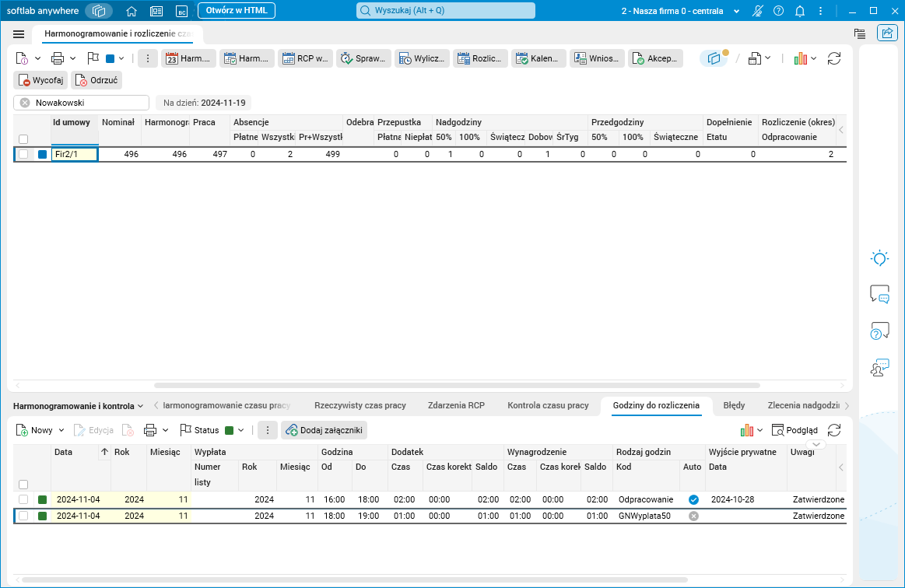Open the hamburger menu icon
Screen dimensions: 905x588
click(x=19, y=34)
